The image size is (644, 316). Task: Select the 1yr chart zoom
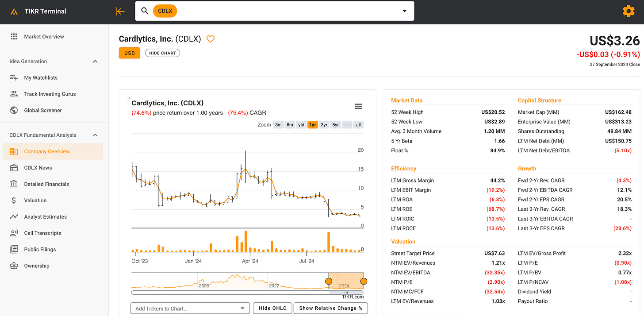313,125
